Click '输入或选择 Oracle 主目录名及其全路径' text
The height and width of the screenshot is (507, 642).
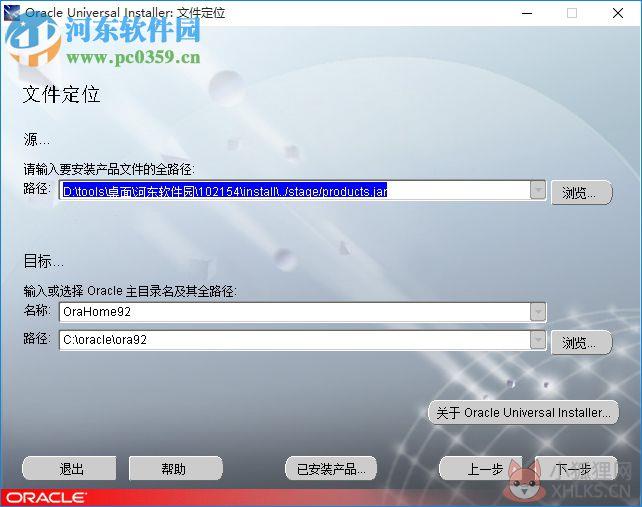click(130, 291)
